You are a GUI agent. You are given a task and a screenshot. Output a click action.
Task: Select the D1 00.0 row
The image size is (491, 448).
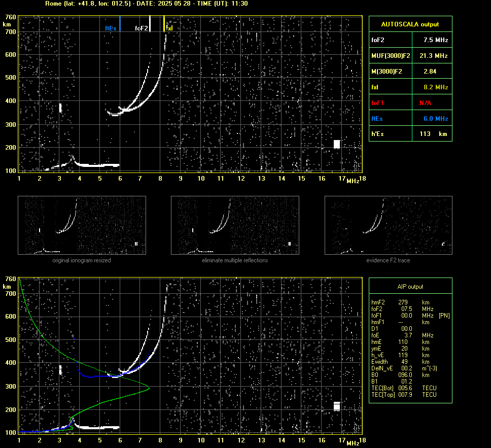click(392, 329)
